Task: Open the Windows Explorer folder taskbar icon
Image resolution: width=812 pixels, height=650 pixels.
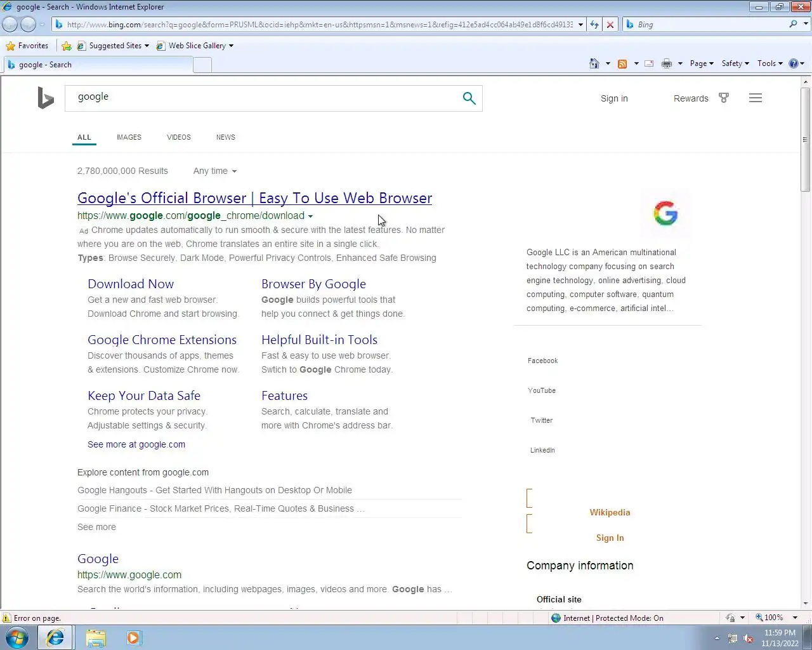Action: pyautogui.click(x=95, y=637)
